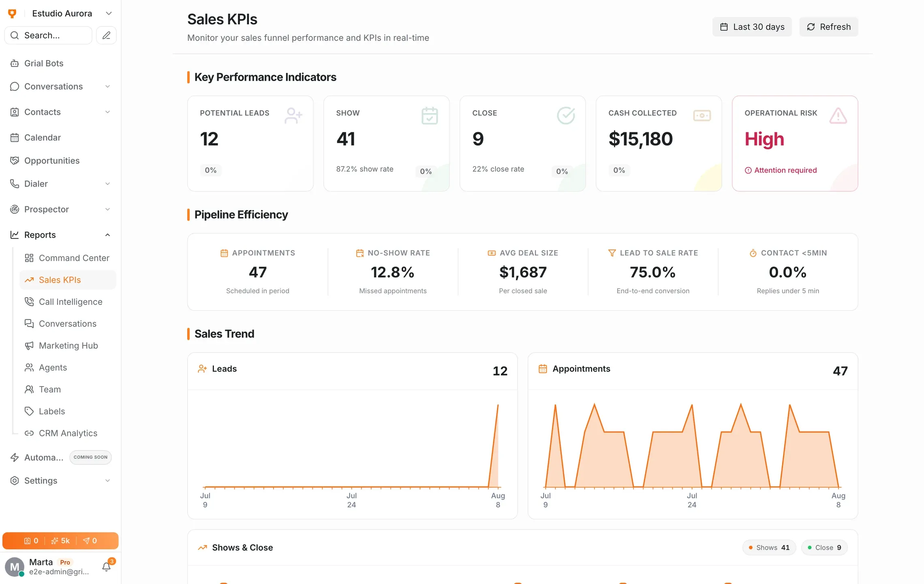
Task: Open the Calendar page
Action: click(x=60, y=137)
